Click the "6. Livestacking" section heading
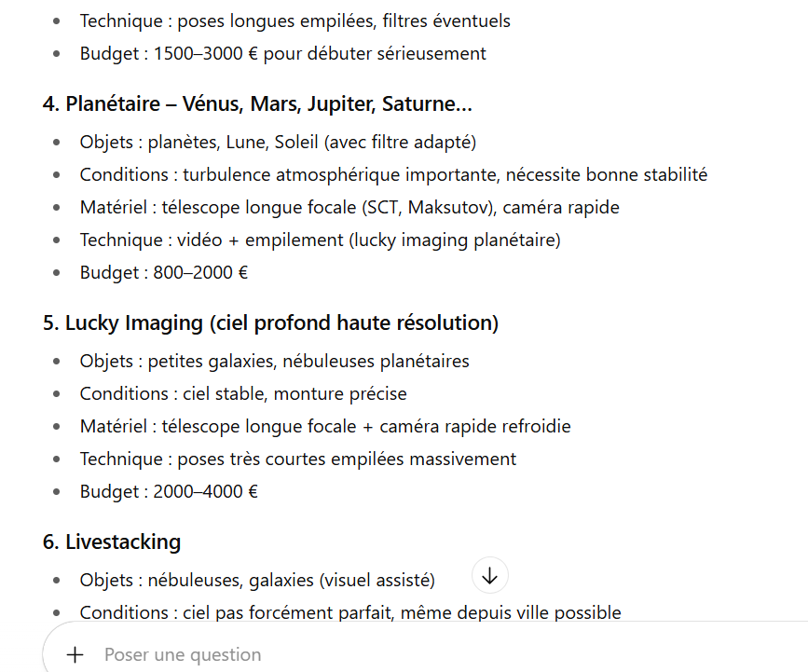 click(112, 542)
